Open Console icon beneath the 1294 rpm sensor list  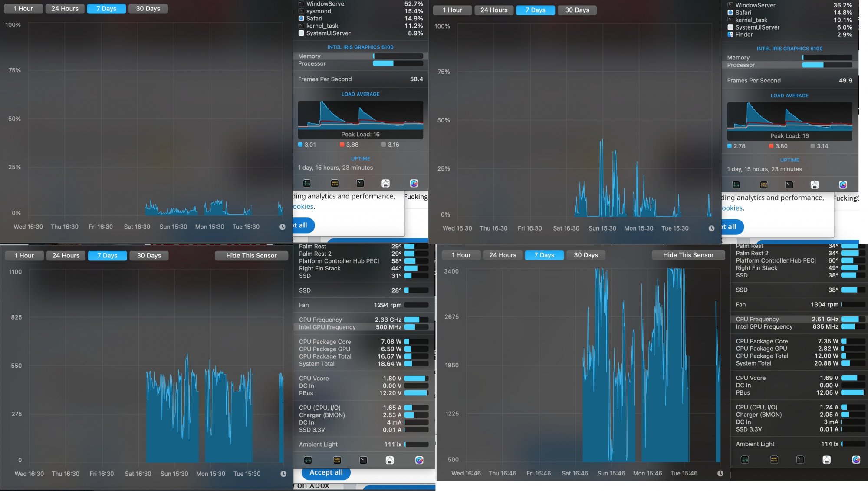tap(337, 460)
